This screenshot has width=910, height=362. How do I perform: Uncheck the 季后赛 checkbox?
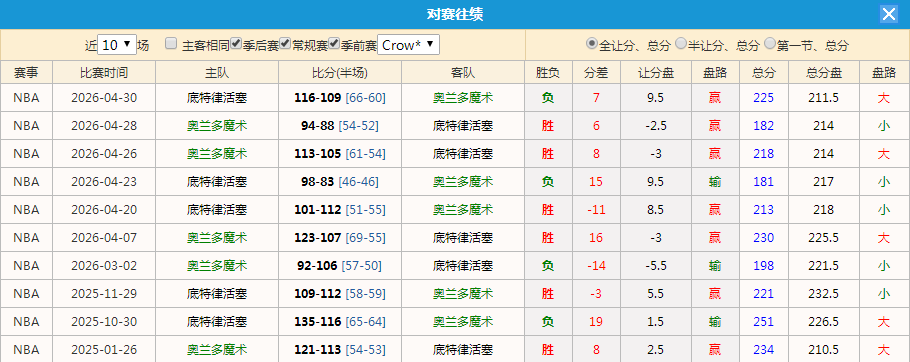(236, 43)
